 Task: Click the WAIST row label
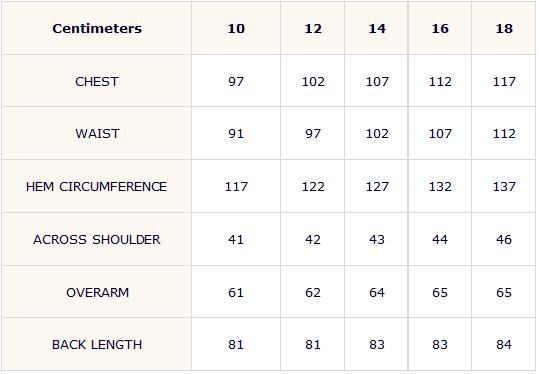(97, 133)
